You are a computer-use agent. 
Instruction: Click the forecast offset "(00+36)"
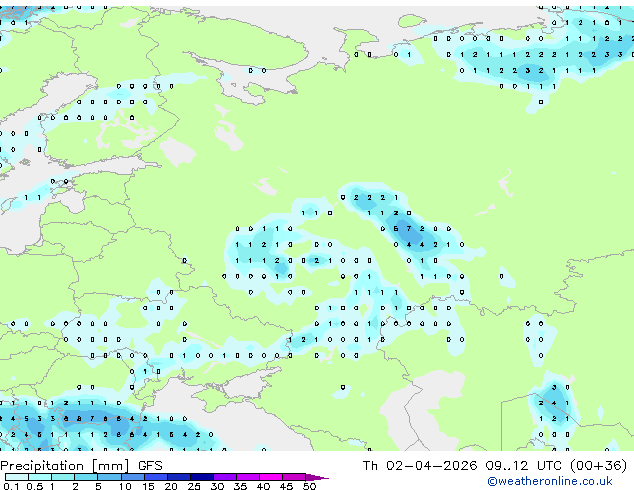tap(598, 466)
